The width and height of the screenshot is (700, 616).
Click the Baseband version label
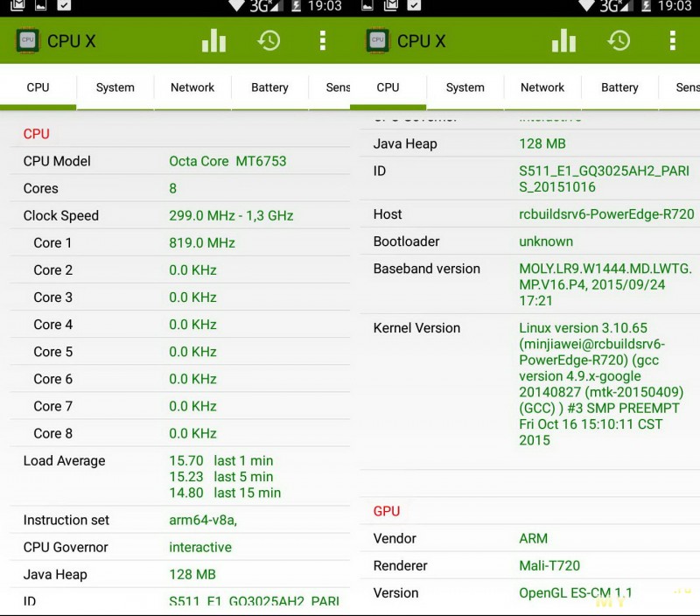[427, 269]
